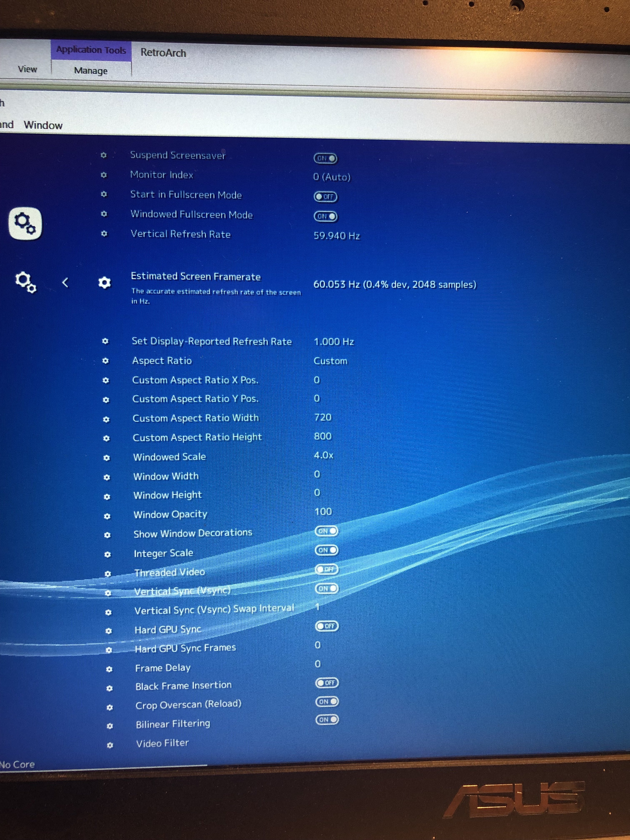Click the gear icon beside Custom Aspect Ratio Width
630x840 pixels.
pyautogui.click(x=106, y=420)
